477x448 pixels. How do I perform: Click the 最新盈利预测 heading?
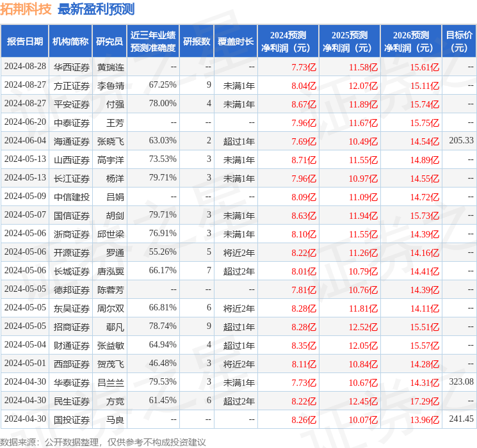[x=96, y=9]
